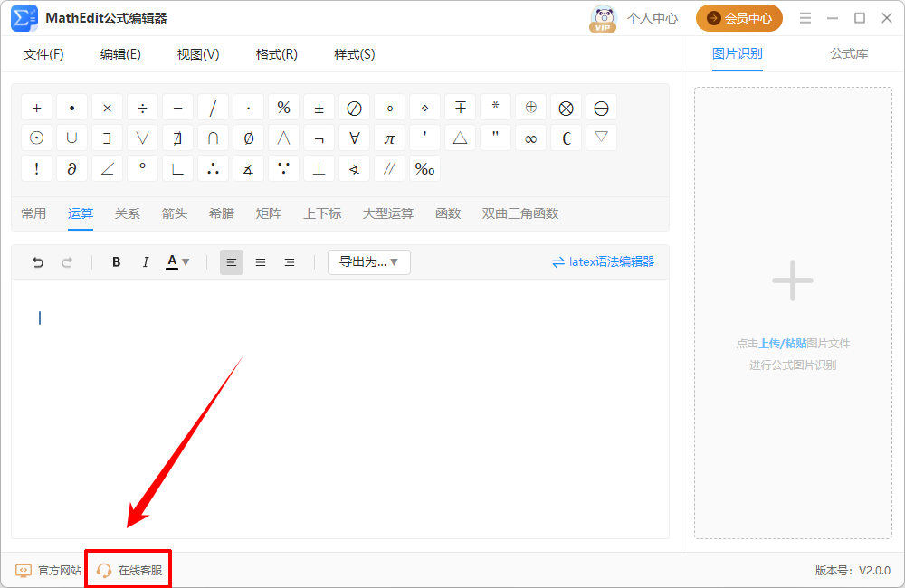Open the 会员中心 membership button

tap(739, 18)
